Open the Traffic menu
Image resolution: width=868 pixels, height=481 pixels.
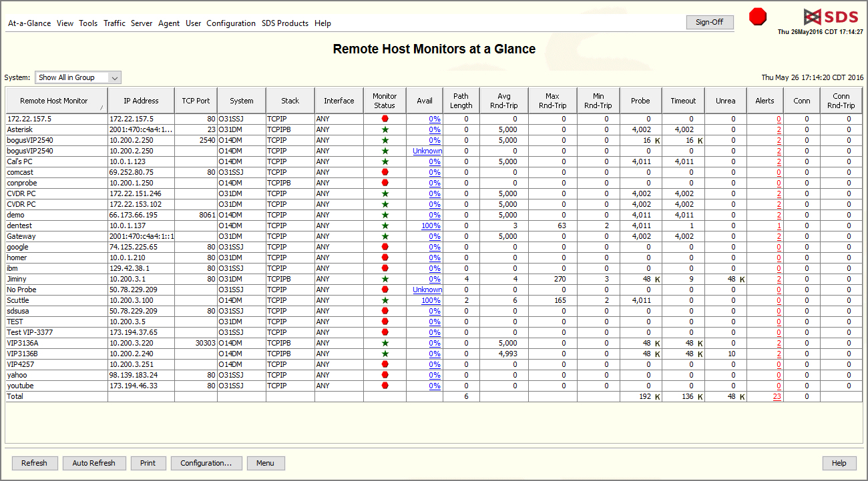[x=114, y=23]
